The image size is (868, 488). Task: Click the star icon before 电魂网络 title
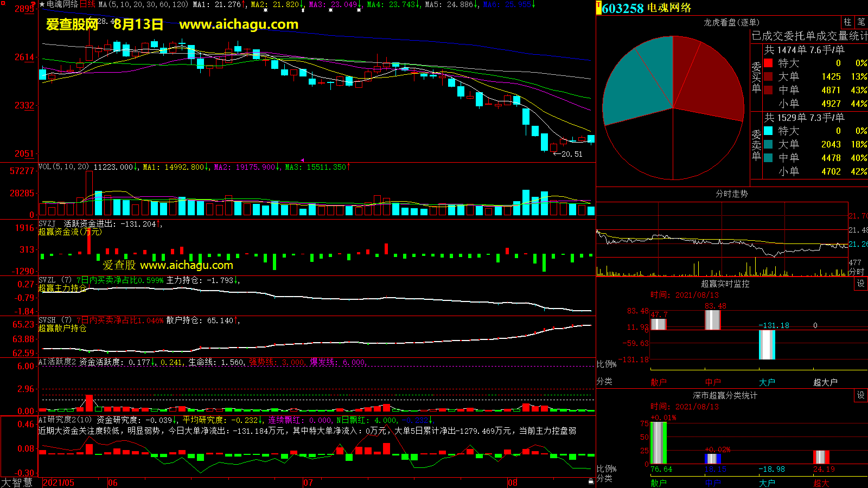[x=42, y=4]
